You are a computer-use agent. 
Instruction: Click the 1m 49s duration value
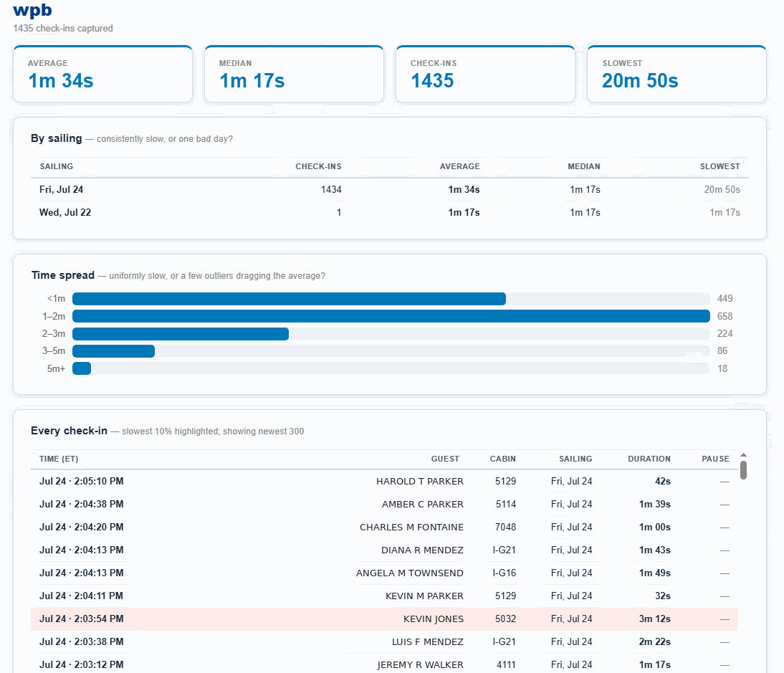coord(654,573)
